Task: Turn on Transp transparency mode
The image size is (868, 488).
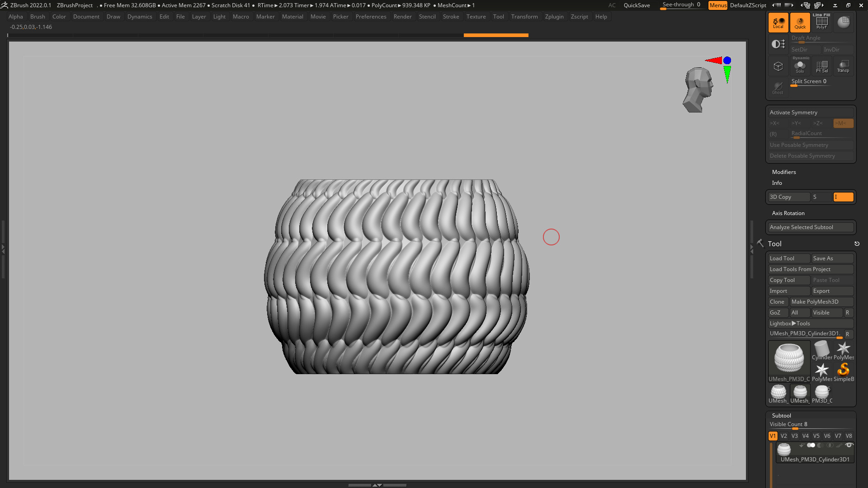Action: 843,66
